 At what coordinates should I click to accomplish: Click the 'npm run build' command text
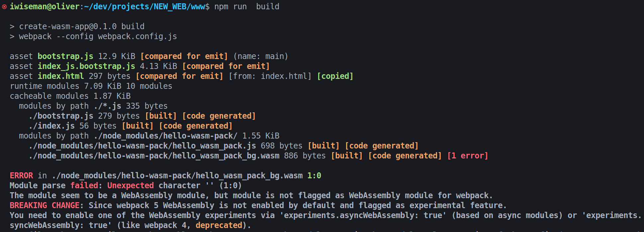pyautogui.click(x=246, y=7)
